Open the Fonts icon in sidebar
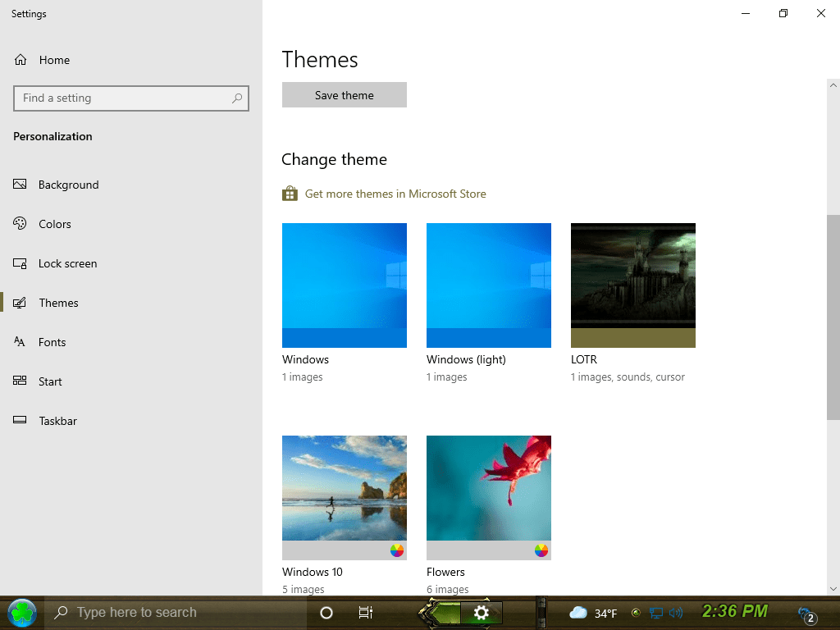The image size is (840, 630). click(20, 342)
